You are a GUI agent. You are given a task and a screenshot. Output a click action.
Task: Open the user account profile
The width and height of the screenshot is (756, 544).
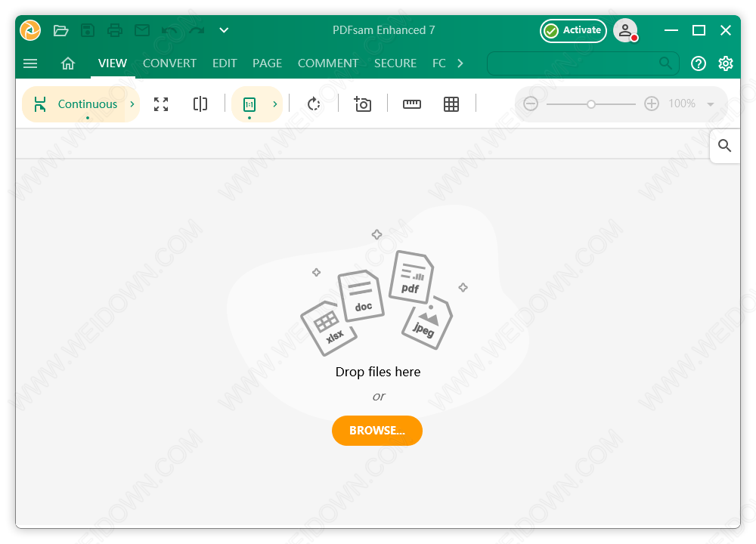[x=625, y=30]
